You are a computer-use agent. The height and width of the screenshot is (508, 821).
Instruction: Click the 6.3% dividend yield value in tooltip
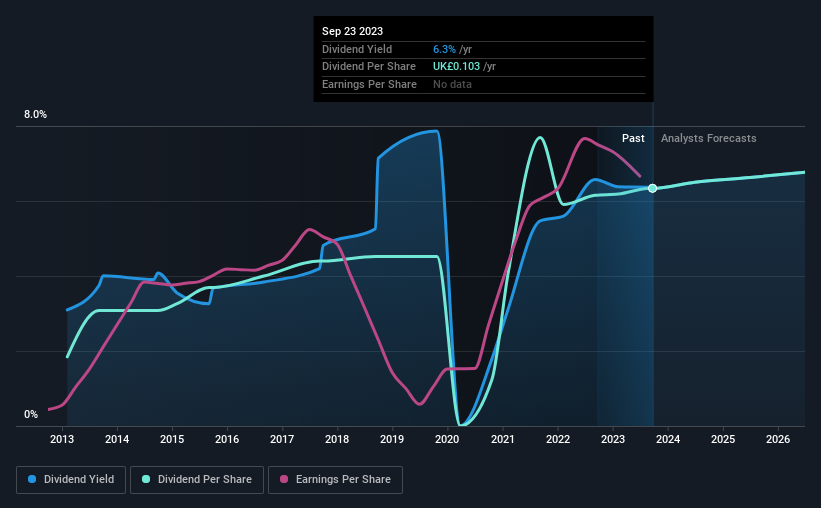click(444, 49)
